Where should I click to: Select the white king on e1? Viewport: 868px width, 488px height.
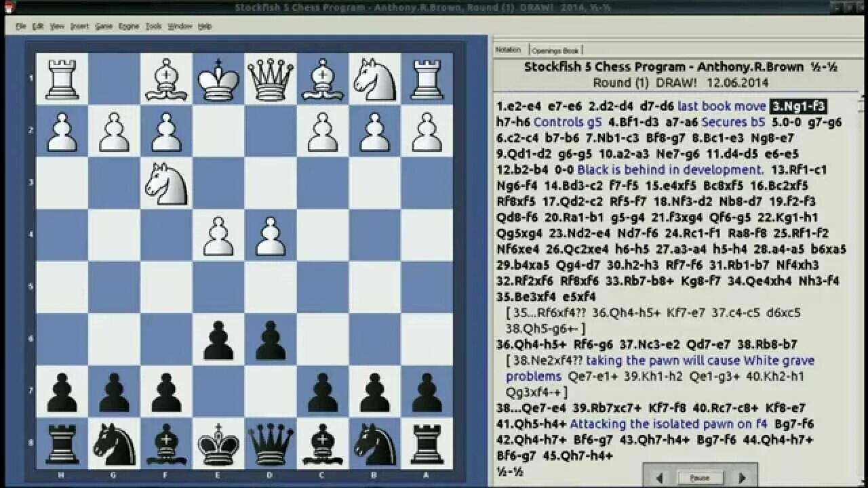(x=218, y=79)
